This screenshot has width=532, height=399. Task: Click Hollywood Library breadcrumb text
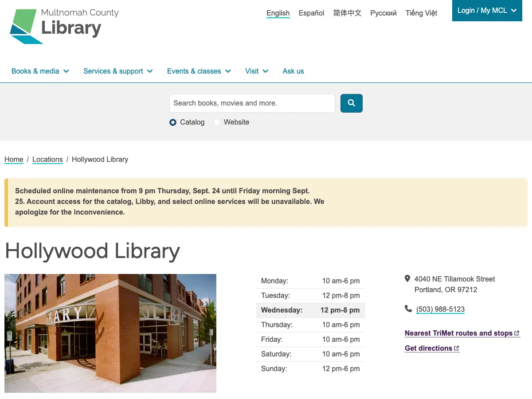pos(100,160)
